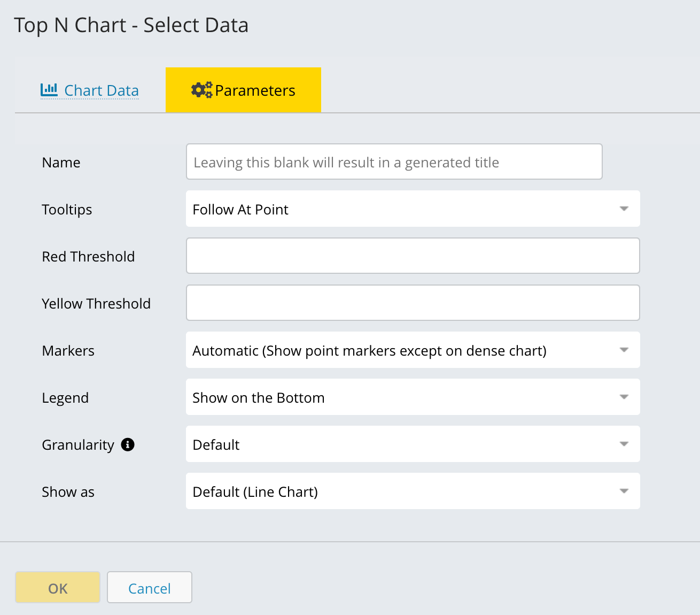
Task: Focus the Name text field
Action: pos(394,162)
